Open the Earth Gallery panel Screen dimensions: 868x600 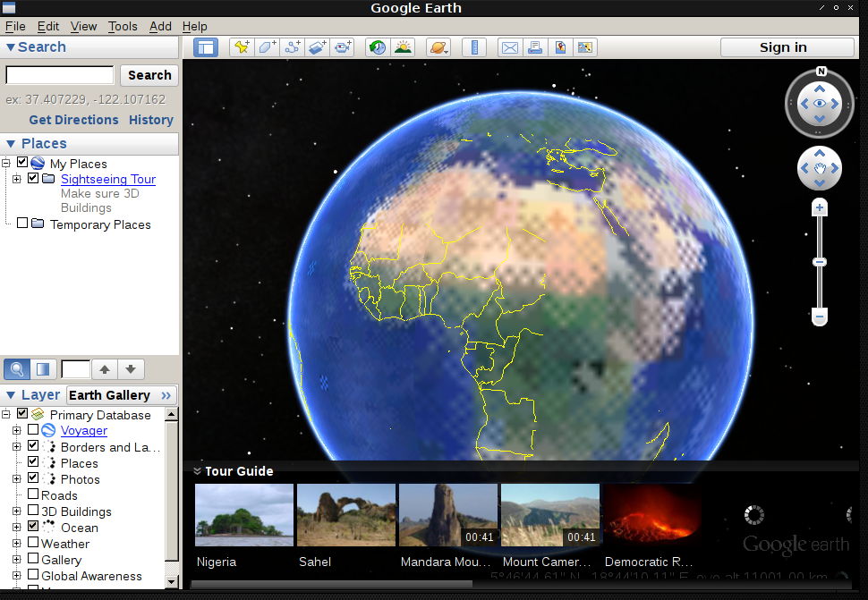tap(110, 394)
